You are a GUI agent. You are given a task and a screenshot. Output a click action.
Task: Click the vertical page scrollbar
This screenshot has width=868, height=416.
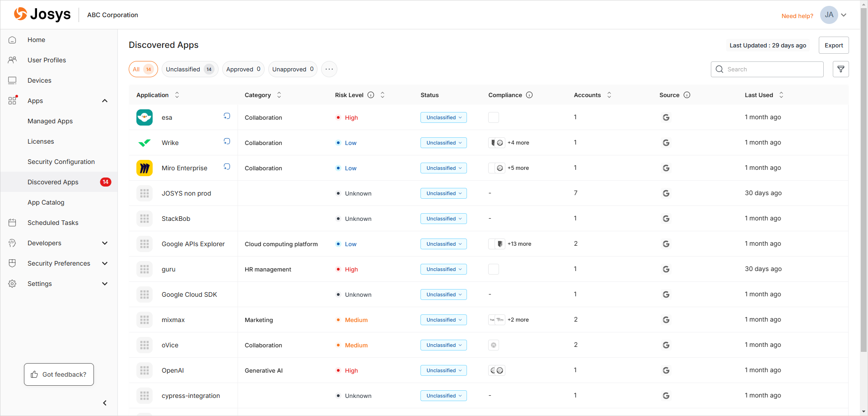tap(863, 181)
